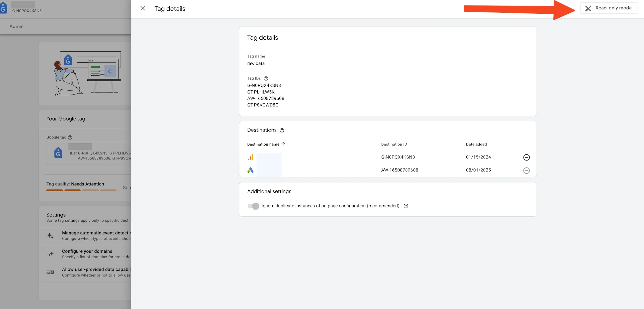Click the Read-only mode button
Viewport: 644px width, 309px height.
pos(609,8)
